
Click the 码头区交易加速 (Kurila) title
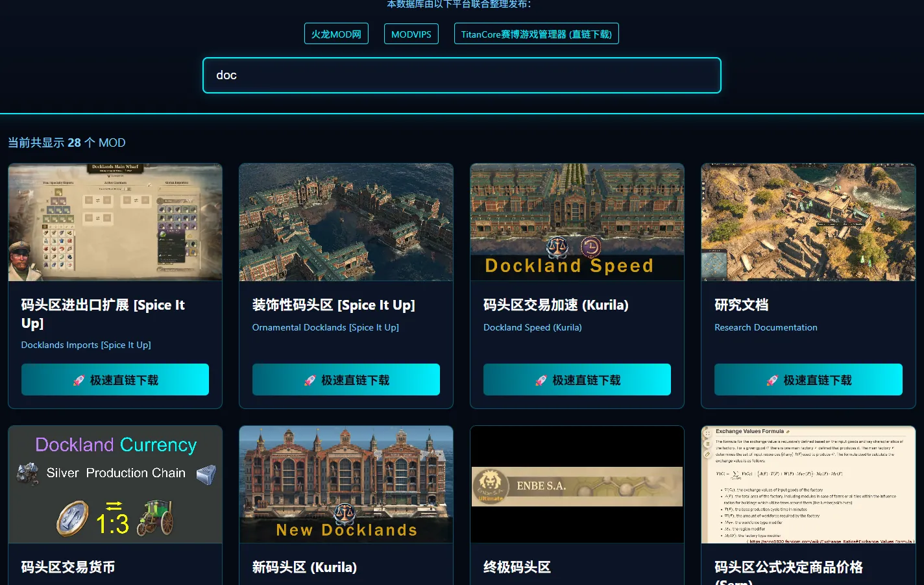click(555, 305)
